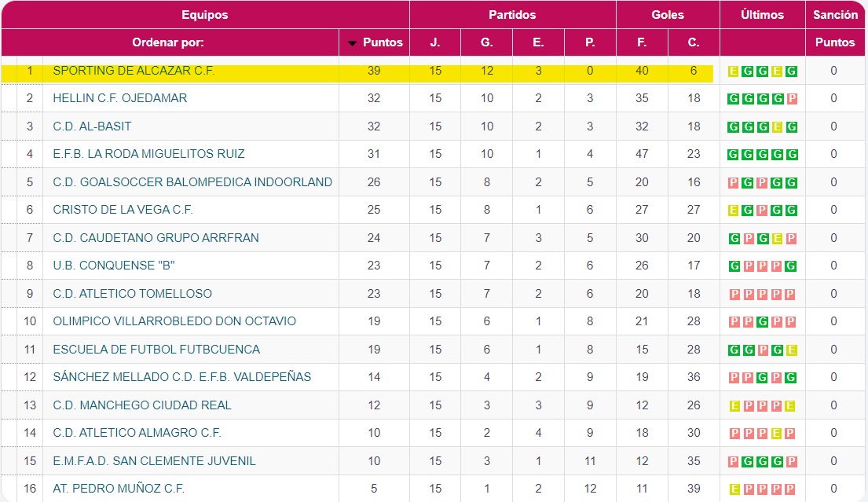Click the Partidos header group
Image resolution: width=868 pixels, height=502 pixels.
[512, 15]
